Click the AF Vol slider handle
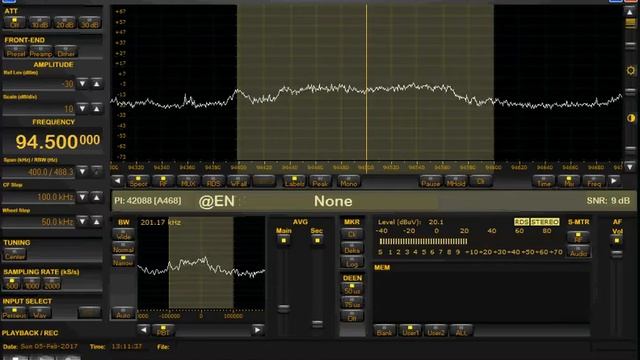This screenshot has width=640, height=360. 617,254
